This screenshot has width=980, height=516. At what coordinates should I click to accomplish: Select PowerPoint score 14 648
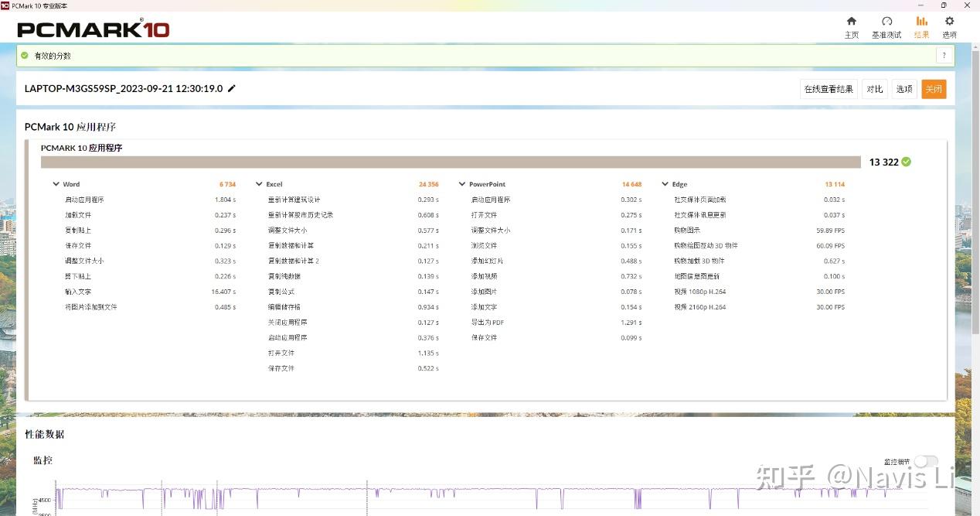click(x=631, y=184)
